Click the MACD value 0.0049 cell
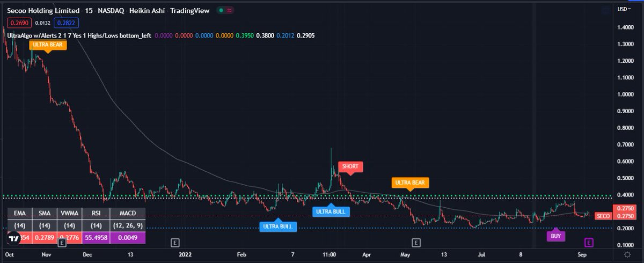The image size is (644, 263). click(128, 237)
